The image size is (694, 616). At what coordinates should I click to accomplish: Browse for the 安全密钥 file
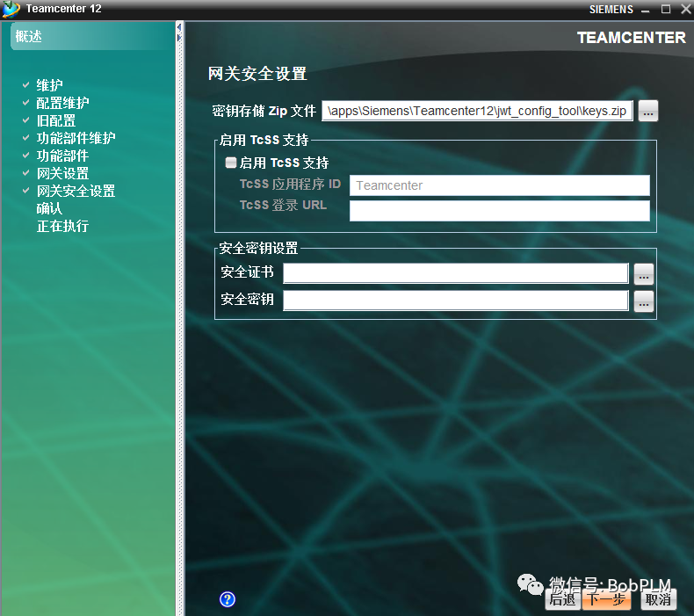[644, 301]
